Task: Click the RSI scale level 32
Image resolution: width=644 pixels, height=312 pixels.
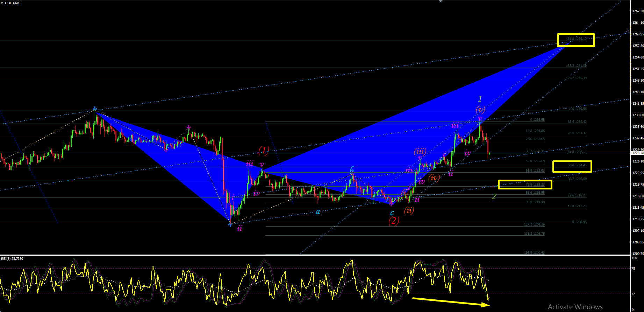Action: coord(633,294)
